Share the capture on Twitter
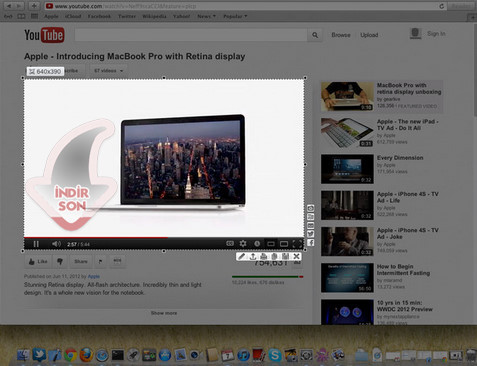477x366 pixels. 310,234
